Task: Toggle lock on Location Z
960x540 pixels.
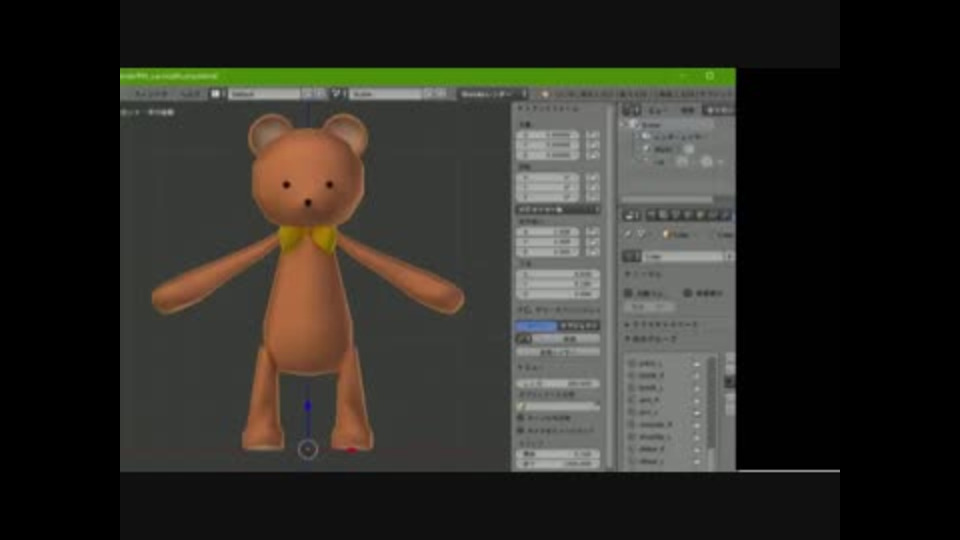Action: pyautogui.click(x=592, y=155)
